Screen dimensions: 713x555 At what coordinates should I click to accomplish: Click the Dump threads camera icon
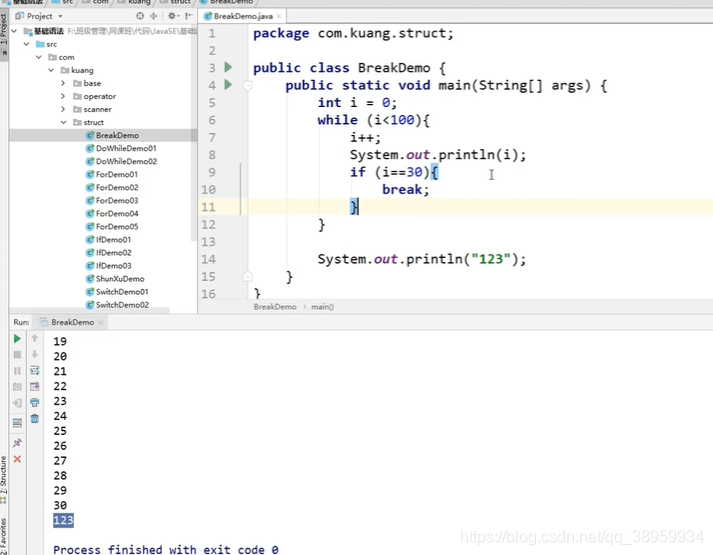point(17,387)
